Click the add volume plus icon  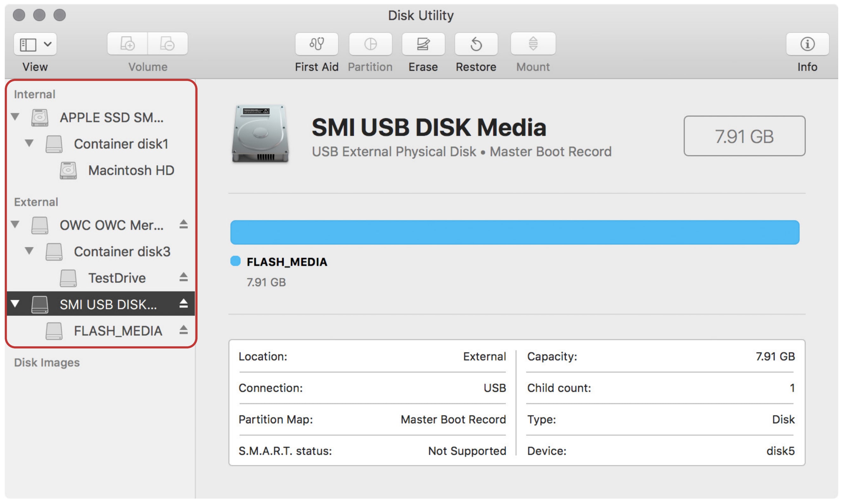tap(127, 44)
